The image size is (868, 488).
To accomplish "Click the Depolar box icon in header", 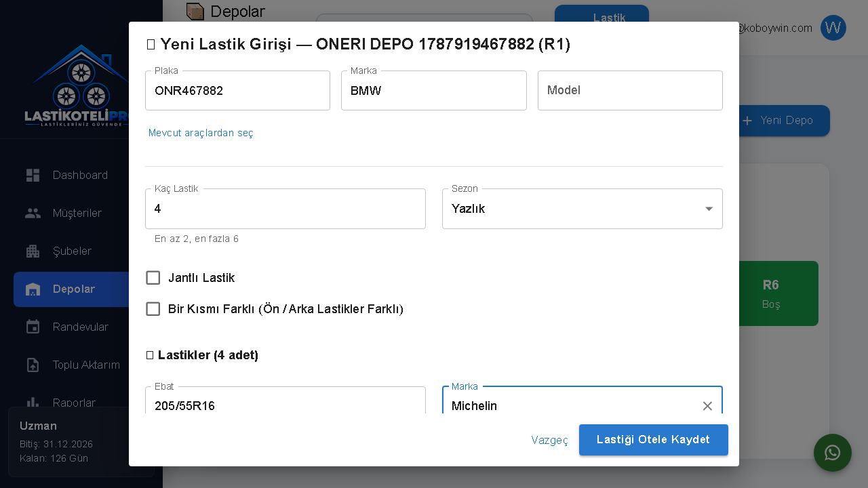I will pyautogui.click(x=195, y=12).
